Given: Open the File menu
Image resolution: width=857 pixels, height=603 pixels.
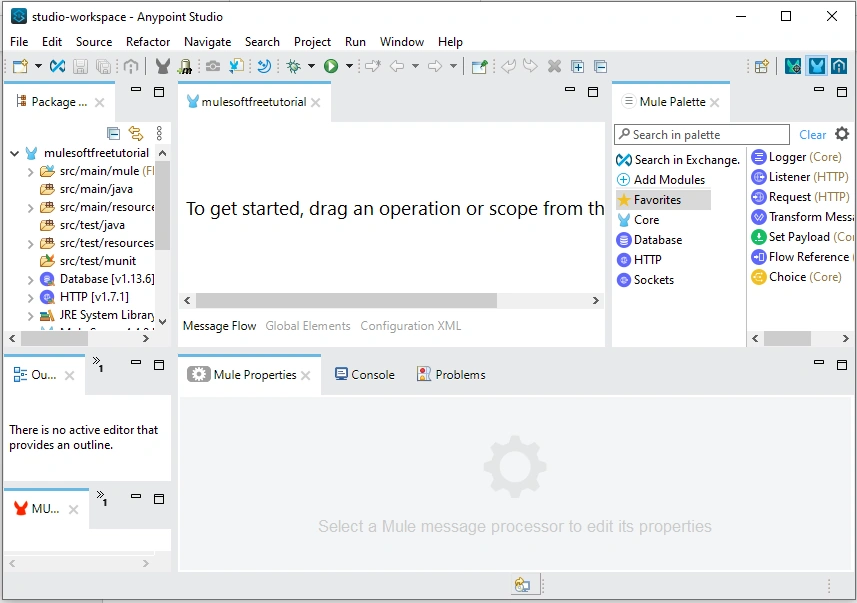Looking at the screenshot, I should click(19, 42).
